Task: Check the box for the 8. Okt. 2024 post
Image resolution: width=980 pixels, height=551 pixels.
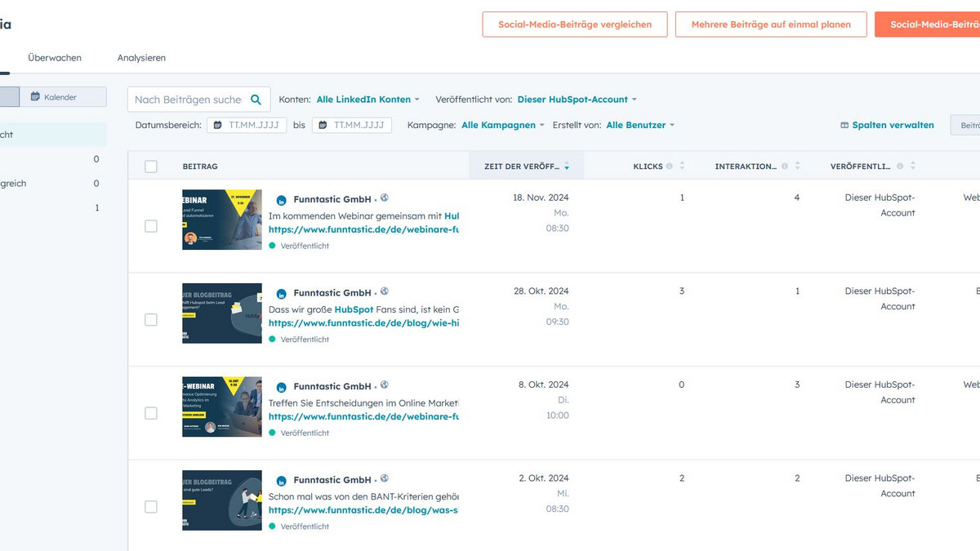Action: coord(151,413)
